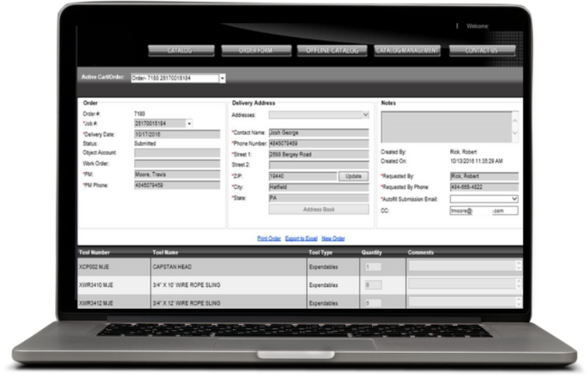Open the ORDER FORM tab

point(256,50)
